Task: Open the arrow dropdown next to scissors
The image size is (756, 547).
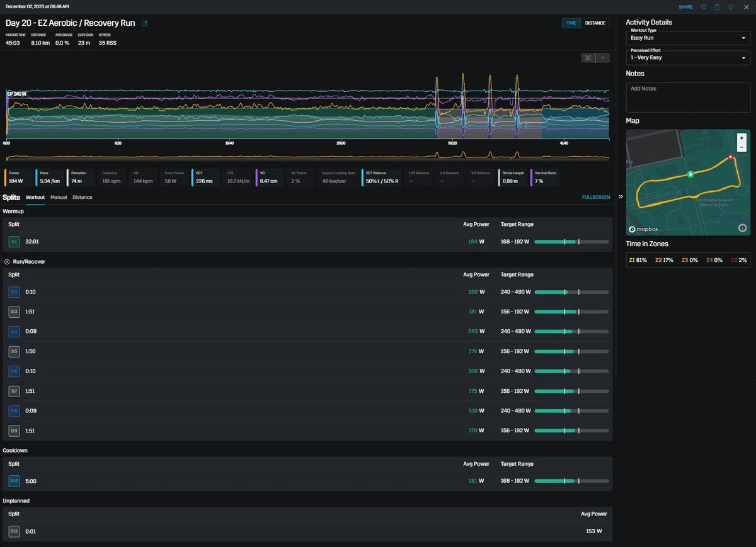Action: 603,58
